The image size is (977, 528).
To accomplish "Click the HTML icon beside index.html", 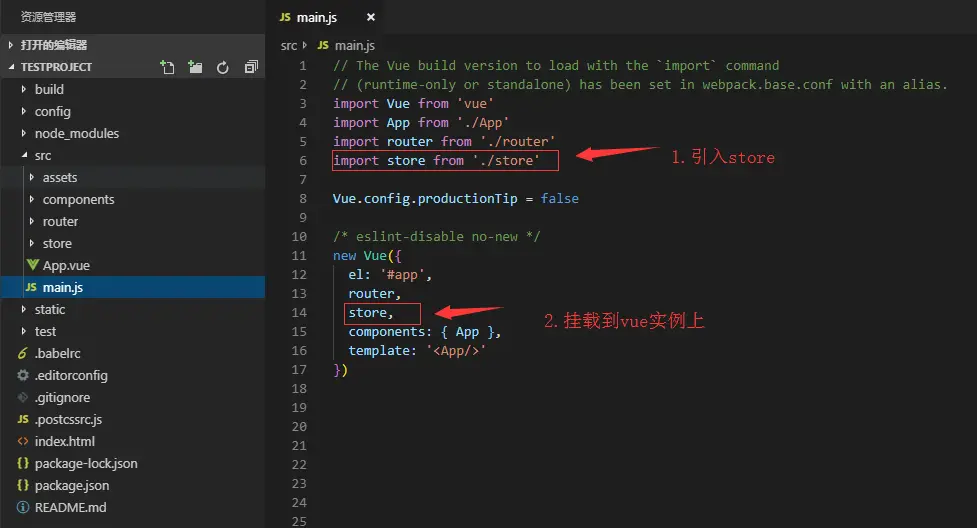I will pos(23,441).
